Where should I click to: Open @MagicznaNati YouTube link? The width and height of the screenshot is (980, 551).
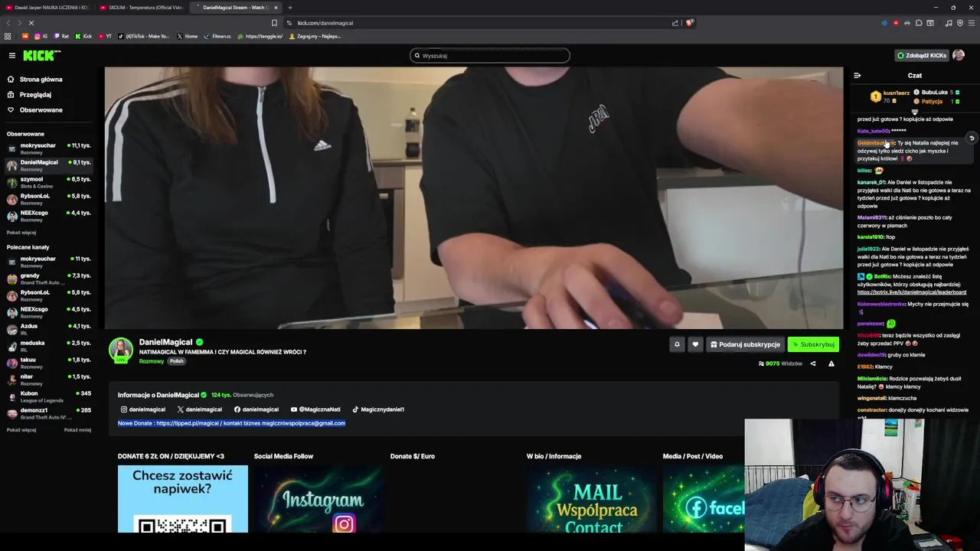coord(315,409)
